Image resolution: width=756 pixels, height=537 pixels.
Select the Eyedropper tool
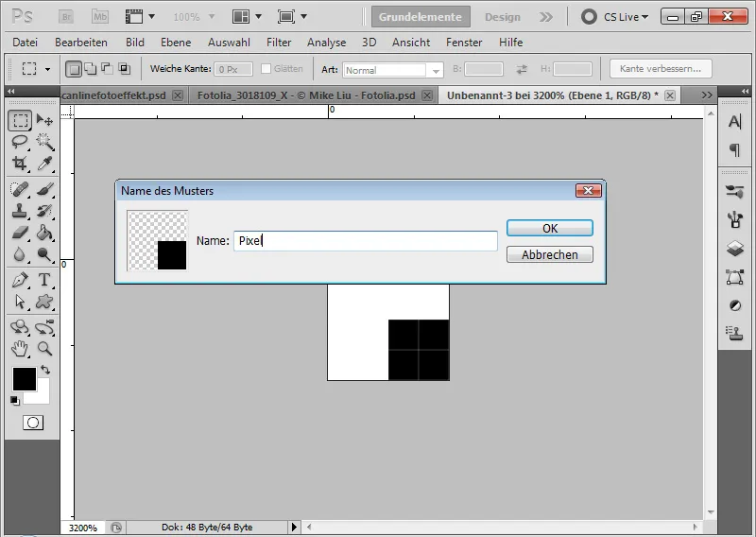point(44,164)
